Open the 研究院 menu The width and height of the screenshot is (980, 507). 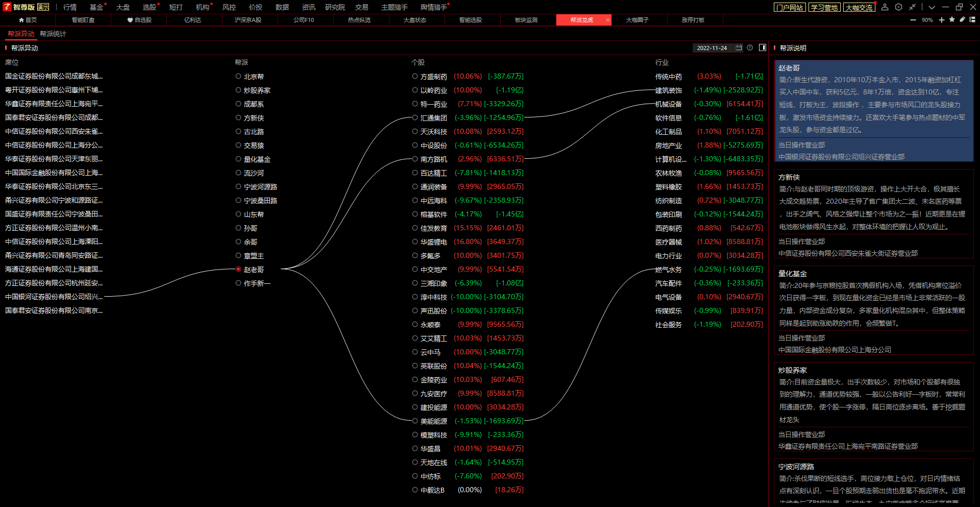coord(335,7)
